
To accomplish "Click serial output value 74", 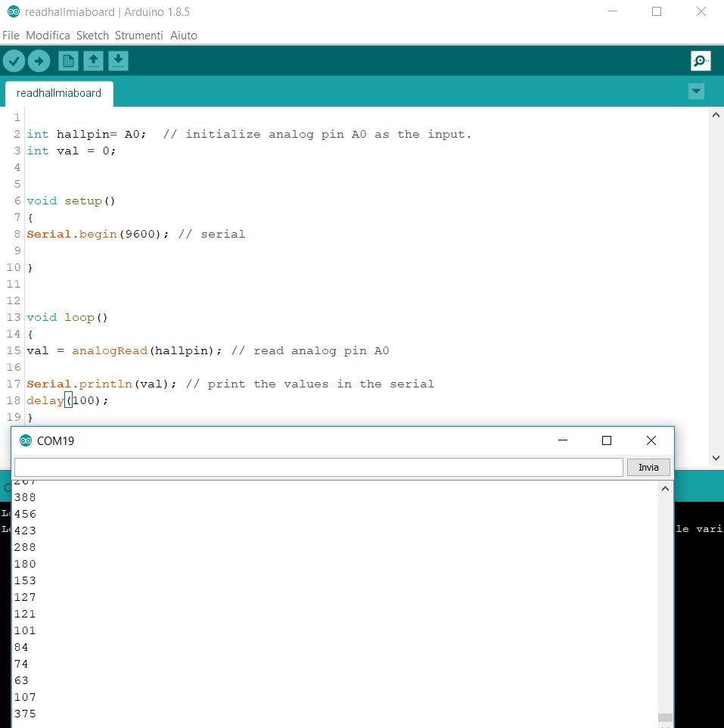I will 21,664.
